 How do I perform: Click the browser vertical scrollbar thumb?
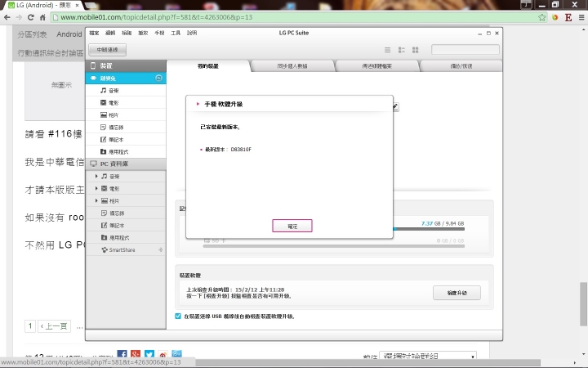583,303
